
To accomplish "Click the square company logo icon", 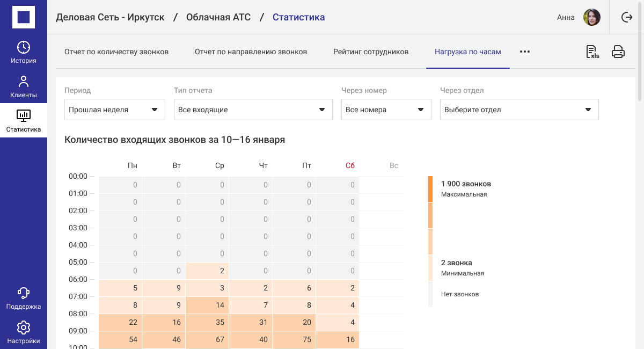I will (x=24, y=17).
